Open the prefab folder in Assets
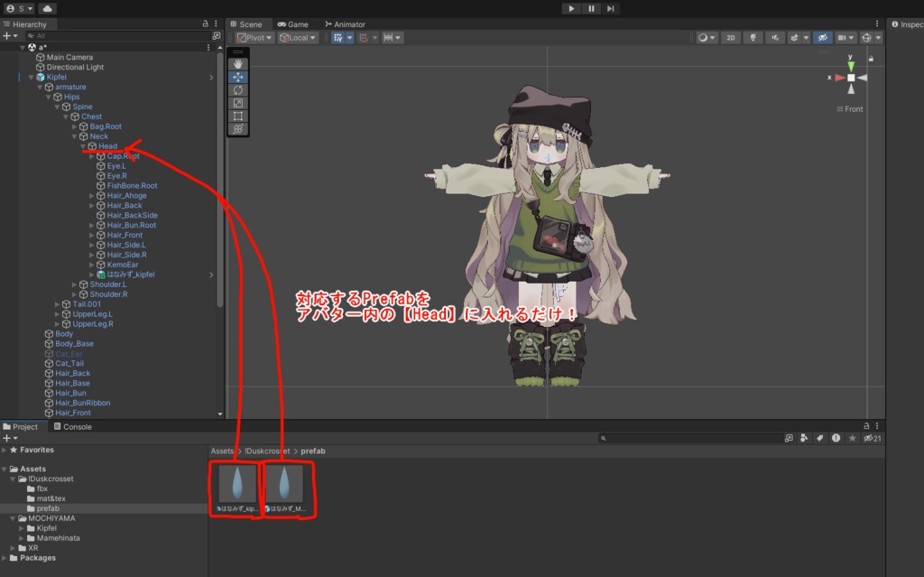 point(48,508)
